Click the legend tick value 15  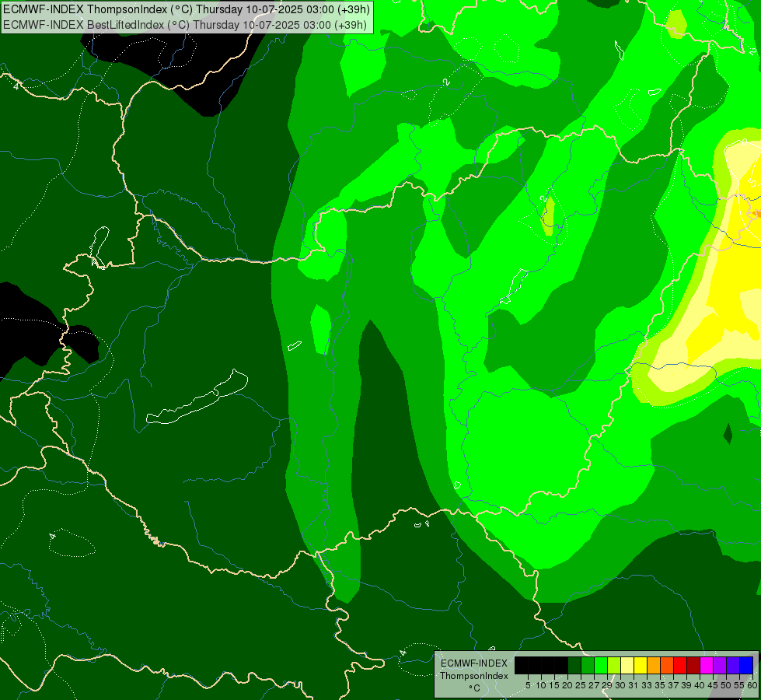[554, 685]
